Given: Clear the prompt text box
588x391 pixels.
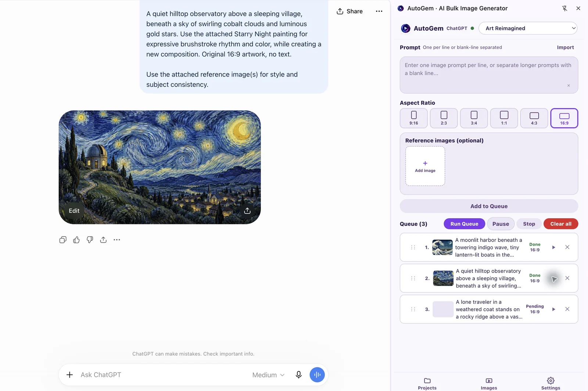Looking at the screenshot, I should click(569, 85).
